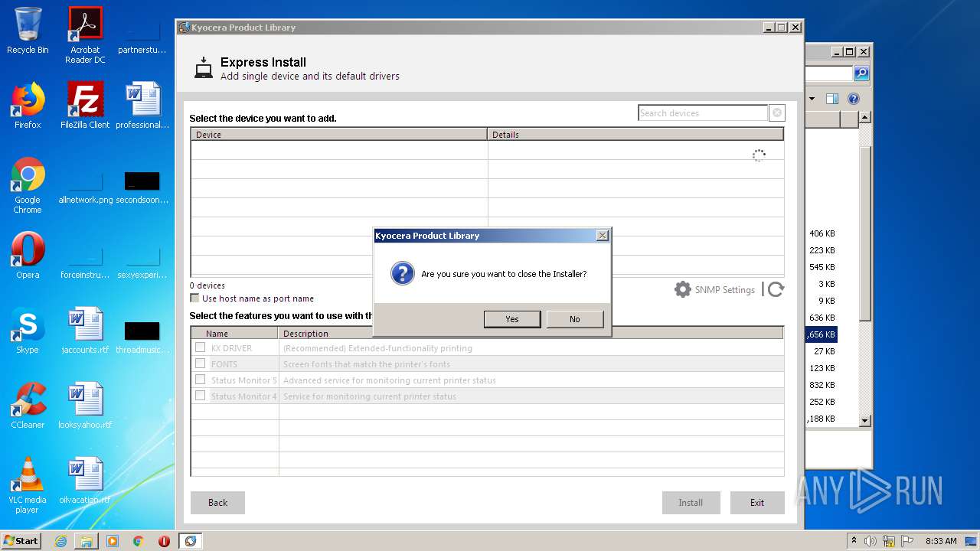This screenshot has width=980, height=551.
Task: Click the scroll up arrow in the Explorer window
Action: coord(864,117)
